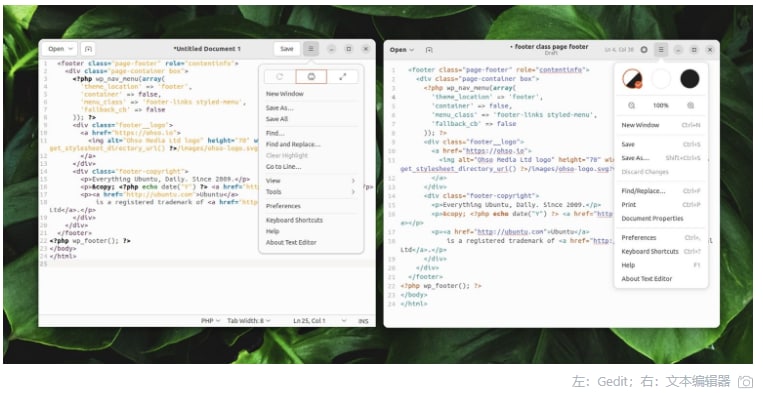763x393 pixels.
Task: Choose Document Properties in Text Editor menu
Action: pos(660,218)
